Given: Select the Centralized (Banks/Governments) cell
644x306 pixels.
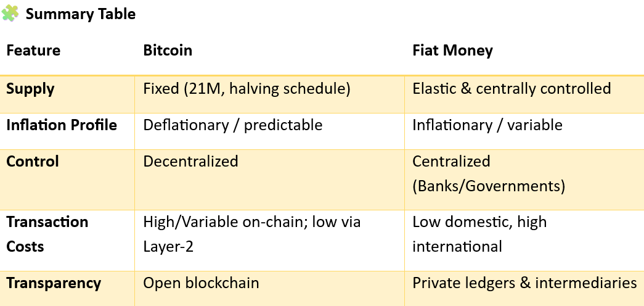Looking at the screenshot, I should click(x=488, y=173).
